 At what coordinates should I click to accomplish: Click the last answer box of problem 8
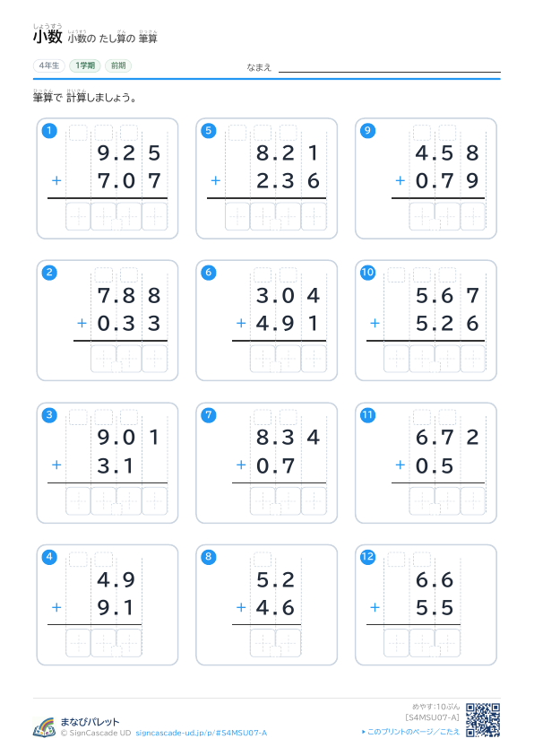(x=289, y=643)
